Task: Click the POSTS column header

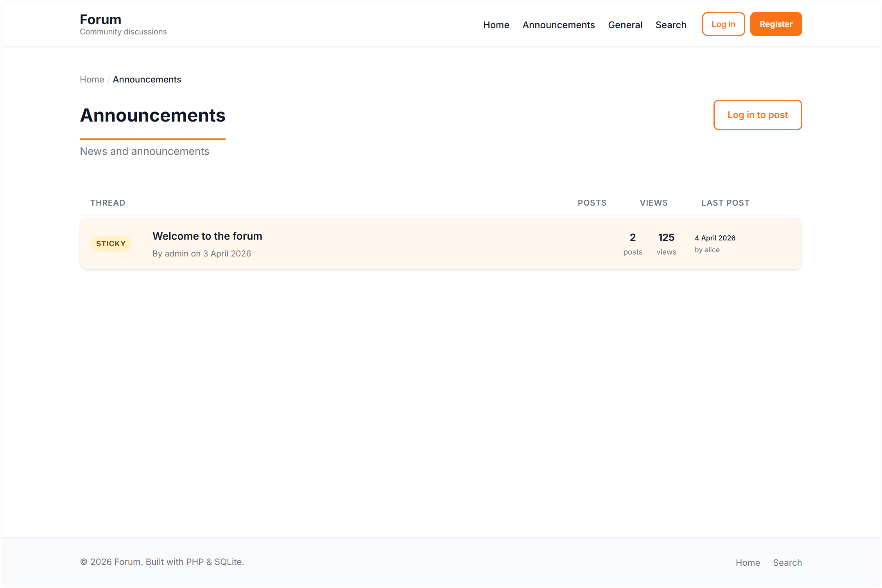Action: 592,203
